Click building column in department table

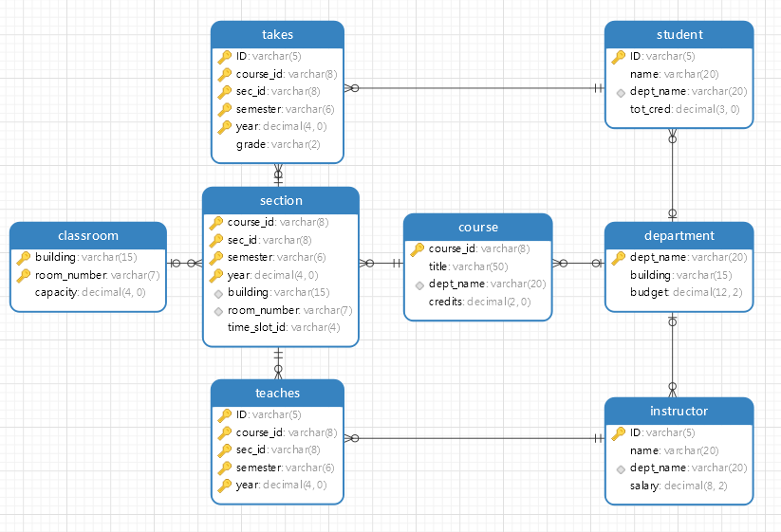tap(679, 275)
